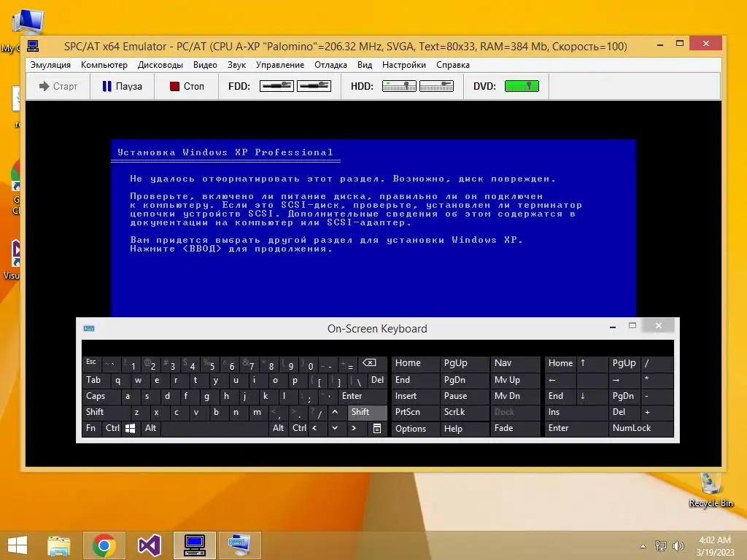Click the On-Screen Keyboard title icon
The height and width of the screenshot is (560, 747).
(x=89, y=328)
